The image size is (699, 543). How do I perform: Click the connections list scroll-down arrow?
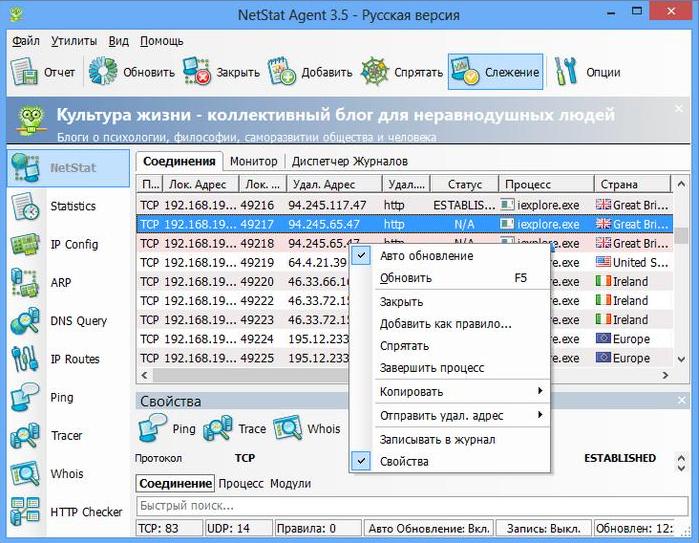pos(681,359)
